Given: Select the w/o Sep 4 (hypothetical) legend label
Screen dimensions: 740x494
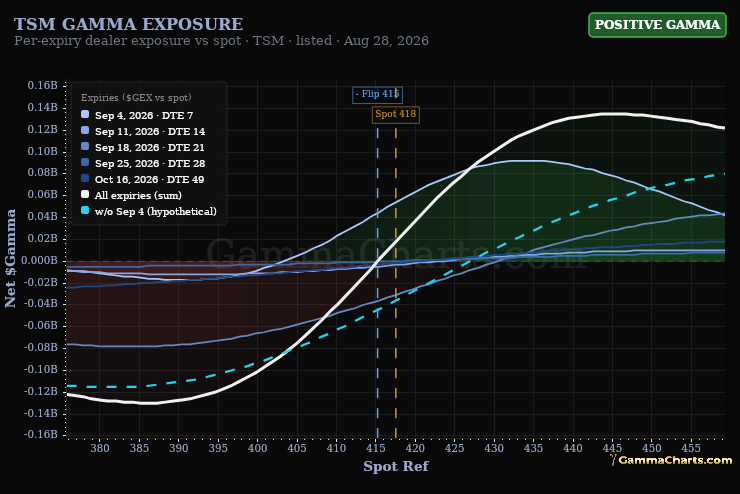Looking at the screenshot, I should tap(156, 211).
